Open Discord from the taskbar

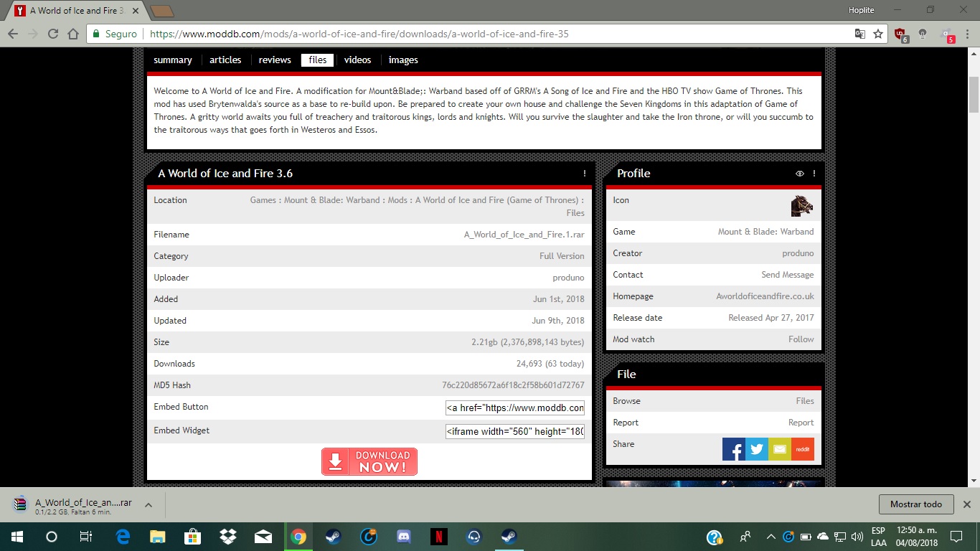[x=403, y=537]
